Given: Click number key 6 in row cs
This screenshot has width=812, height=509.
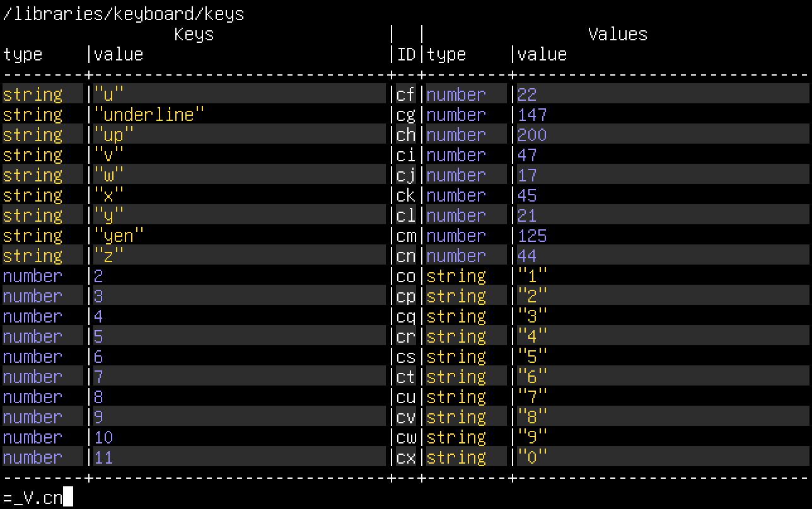Looking at the screenshot, I should pos(98,357).
